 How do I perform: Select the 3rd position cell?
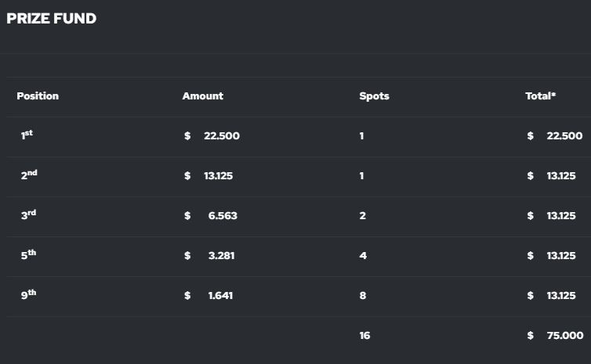(x=28, y=215)
